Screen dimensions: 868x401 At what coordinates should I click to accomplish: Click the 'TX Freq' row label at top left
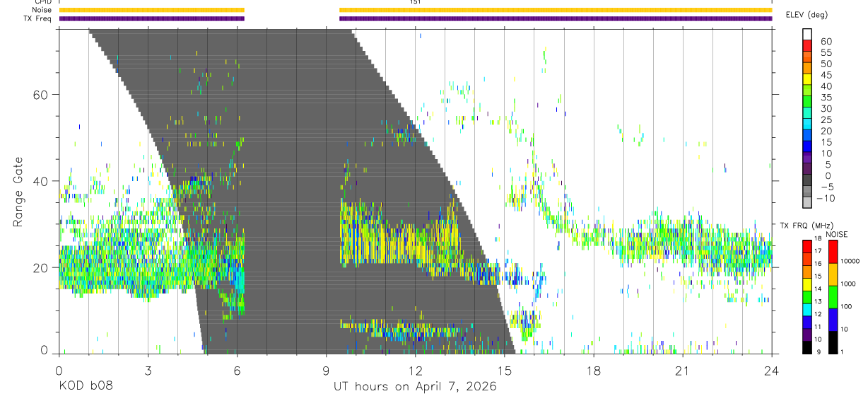[38, 18]
